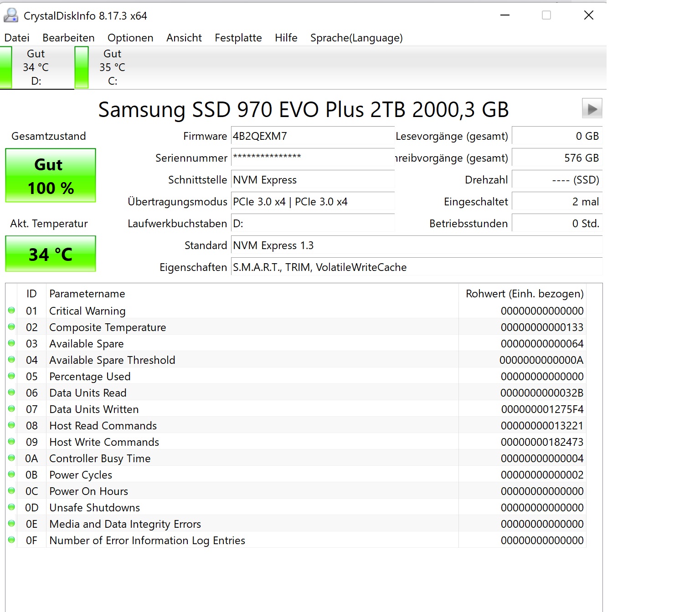
Task: Open the Optionen menu
Action: point(130,38)
